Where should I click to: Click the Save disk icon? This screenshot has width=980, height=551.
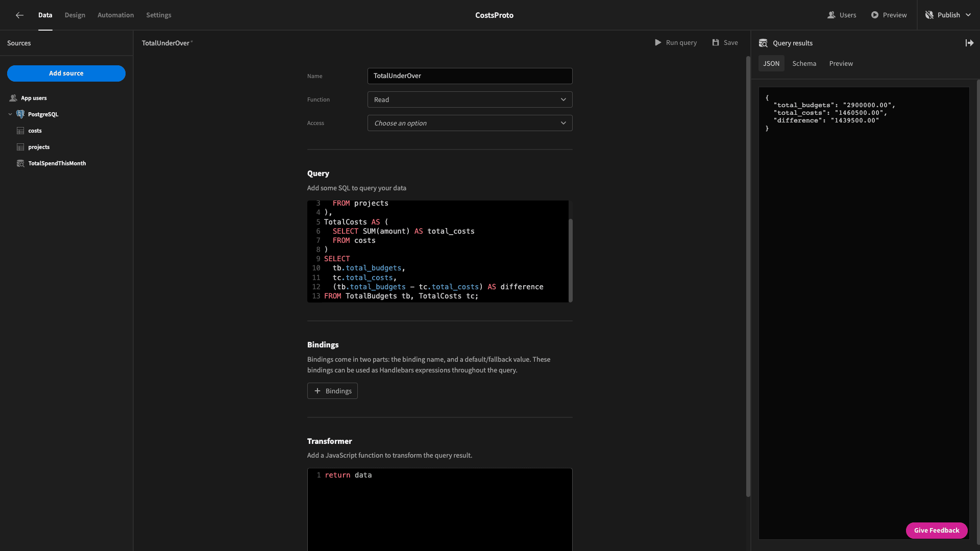point(716,43)
